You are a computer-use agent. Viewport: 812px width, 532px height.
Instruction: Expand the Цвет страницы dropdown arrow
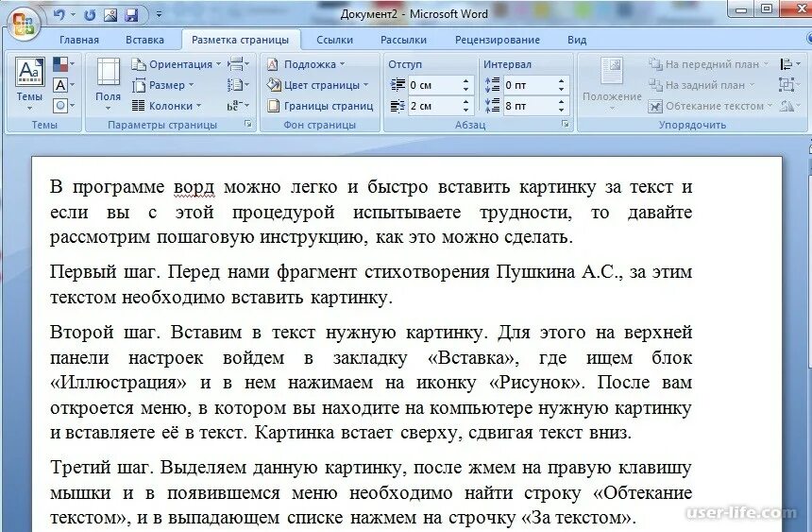coord(365,85)
